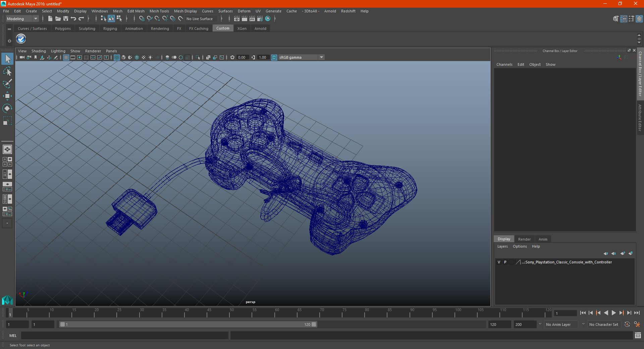Choose the Rotate tool
The width and height of the screenshot is (644, 349).
[7, 108]
